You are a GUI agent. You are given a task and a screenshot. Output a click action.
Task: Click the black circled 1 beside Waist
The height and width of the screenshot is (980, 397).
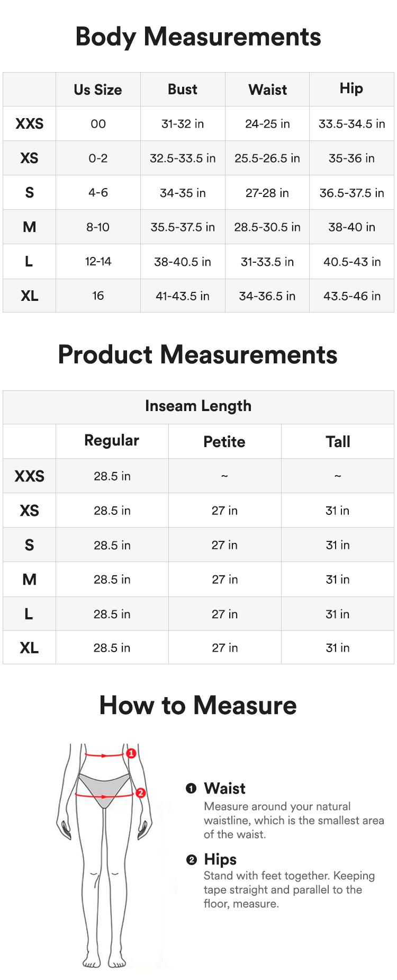click(x=191, y=789)
